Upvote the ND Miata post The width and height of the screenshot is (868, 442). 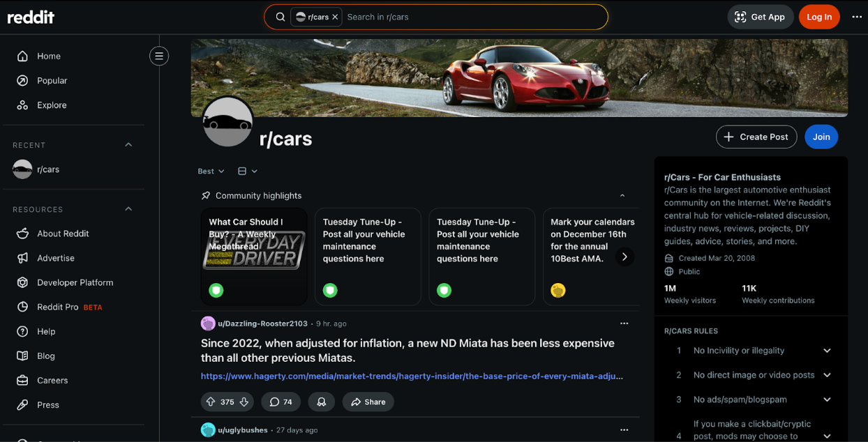(211, 402)
